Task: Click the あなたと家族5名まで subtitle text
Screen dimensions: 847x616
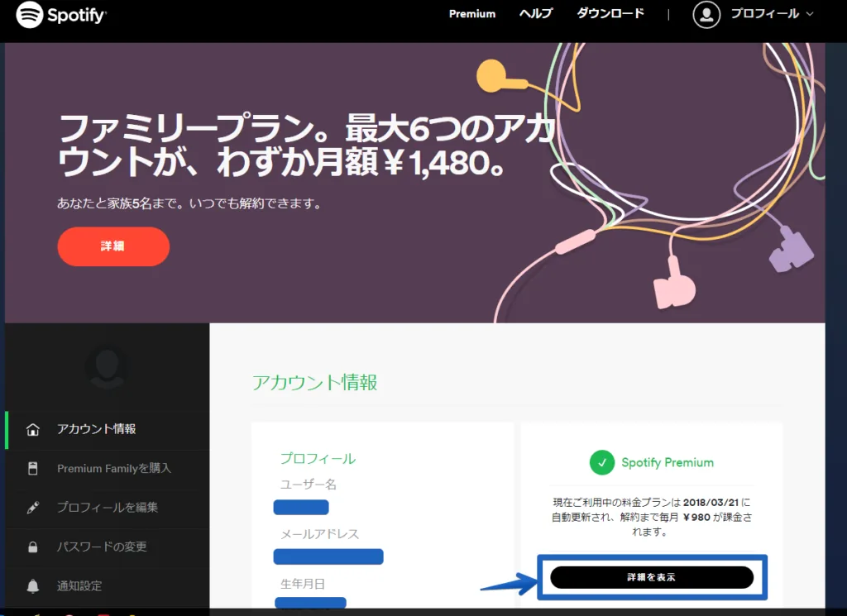Action: pyautogui.click(x=189, y=203)
